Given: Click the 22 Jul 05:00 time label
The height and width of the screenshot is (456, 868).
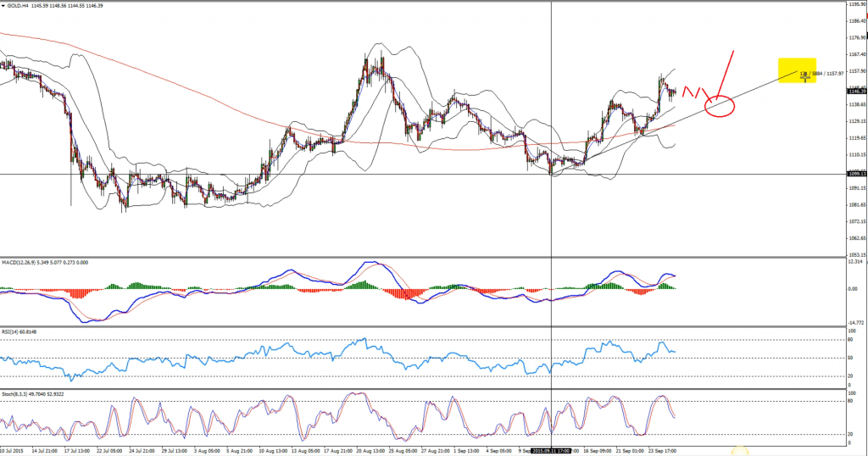Looking at the screenshot, I should (109, 451).
